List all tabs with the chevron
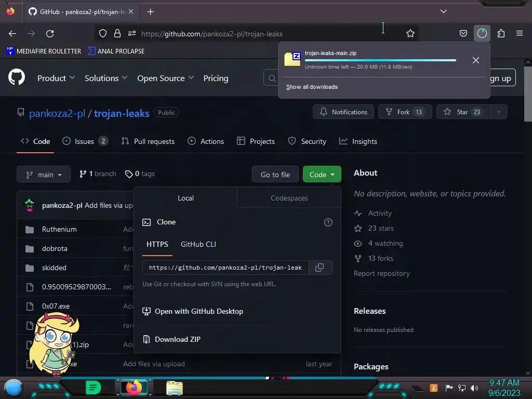Viewport: 532px width, 399px height. [x=444, y=11]
